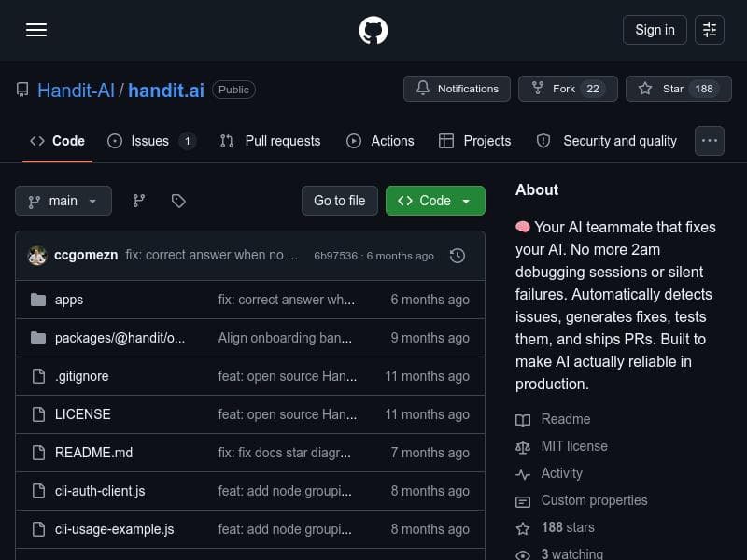Viewport: 747px width, 560px height.
Task: Switch to the Issues tab
Action: pyautogui.click(x=151, y=141)
